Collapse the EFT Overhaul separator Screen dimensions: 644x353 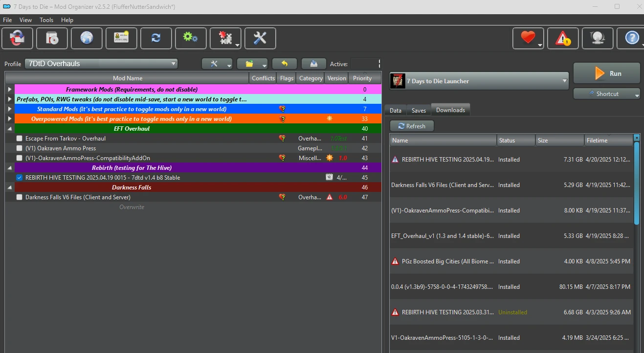[x=10, y=129]
